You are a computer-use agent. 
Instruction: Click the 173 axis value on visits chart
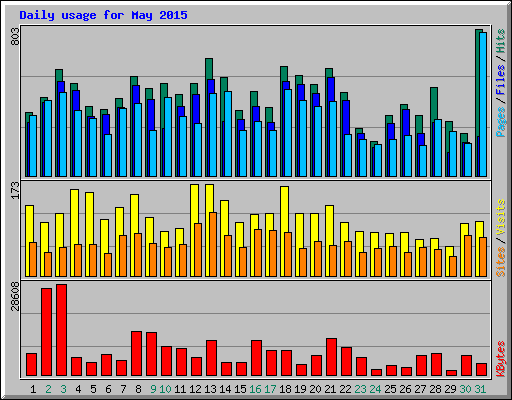point(15,190)
